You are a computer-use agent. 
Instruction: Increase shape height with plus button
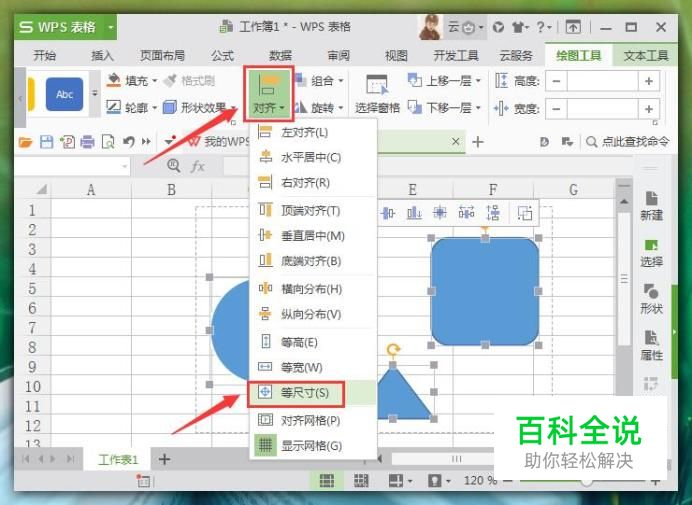pos(649,81)
